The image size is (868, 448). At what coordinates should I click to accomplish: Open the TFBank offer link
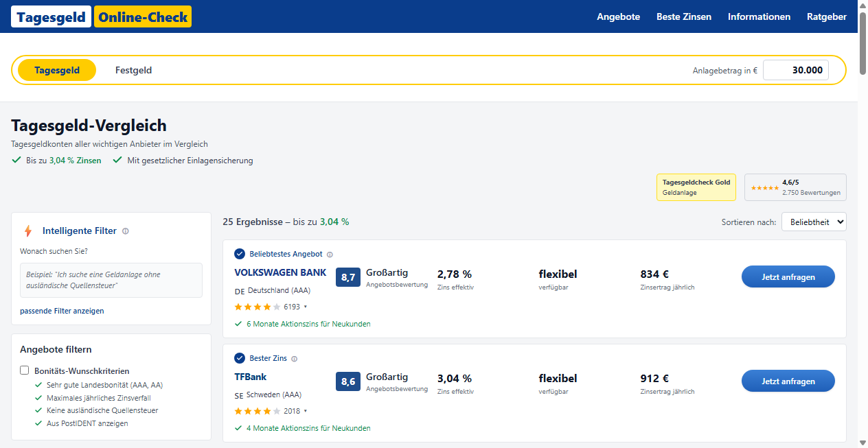click(250, 377)
